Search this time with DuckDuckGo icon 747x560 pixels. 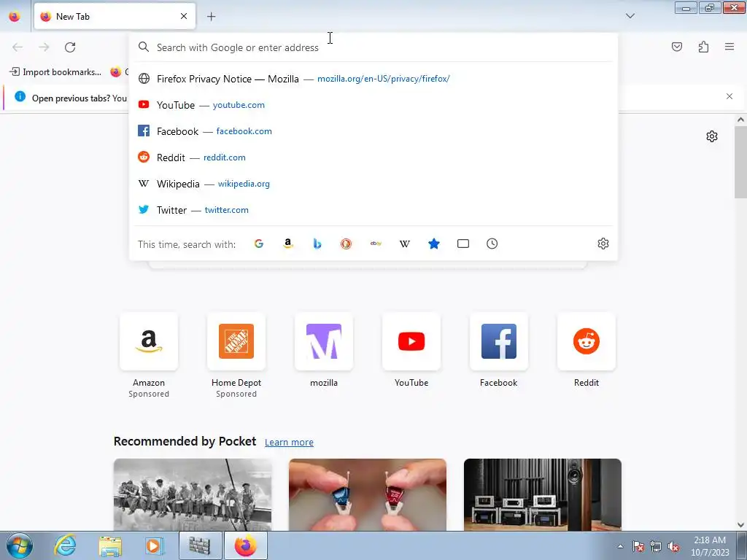tap(347, 244)
